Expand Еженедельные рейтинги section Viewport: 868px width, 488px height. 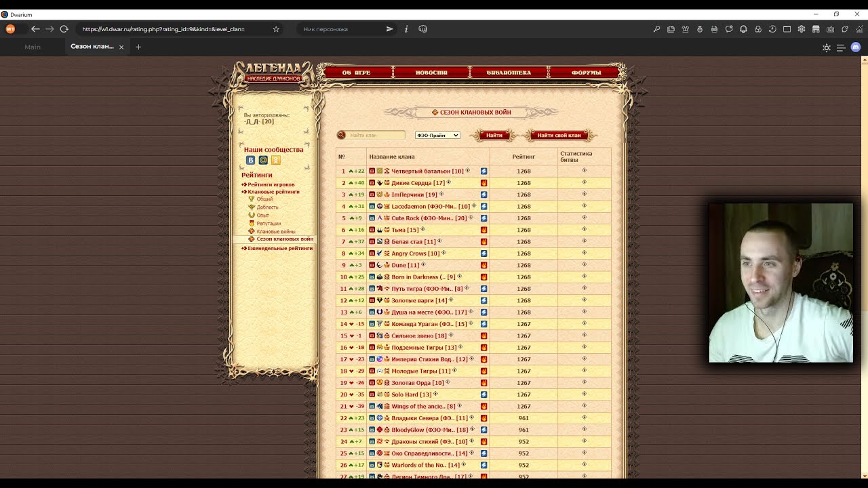(x=279, y=248)
